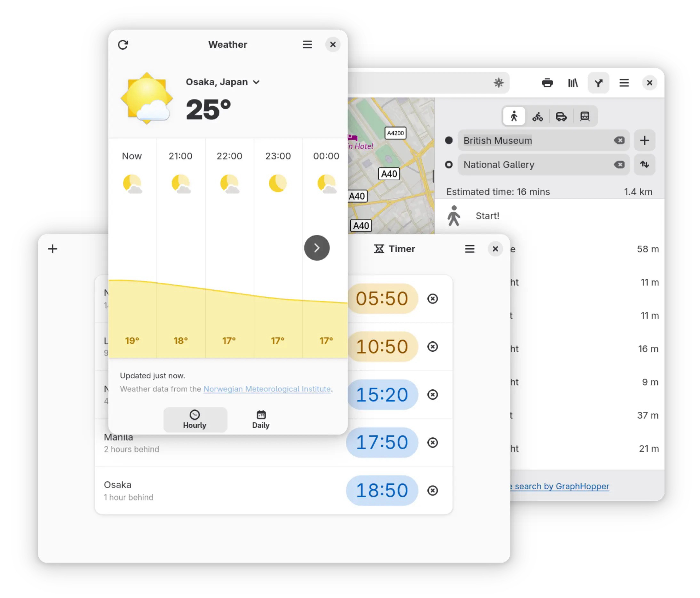Clear the British Museum start field

619,140
